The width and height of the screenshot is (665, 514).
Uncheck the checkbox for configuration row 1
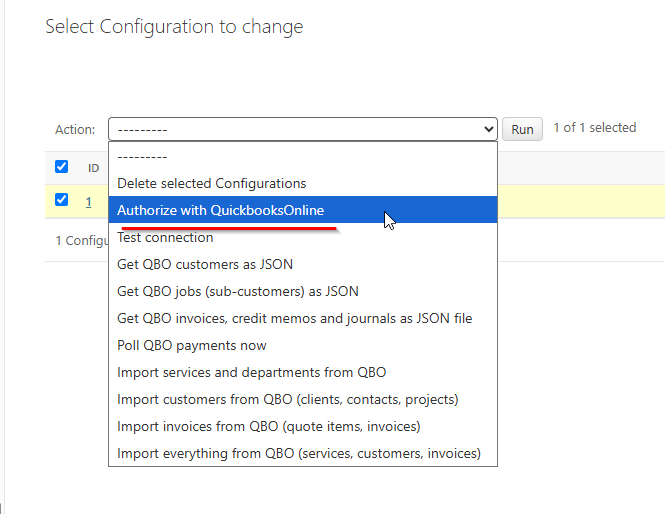[x=61, y=199]
